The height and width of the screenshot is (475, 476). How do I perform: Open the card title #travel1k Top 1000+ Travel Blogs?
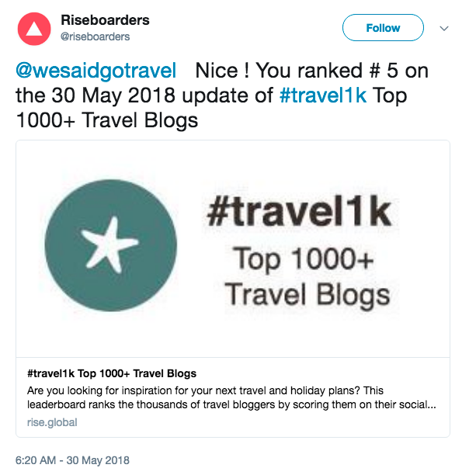(x=112, y=373)
